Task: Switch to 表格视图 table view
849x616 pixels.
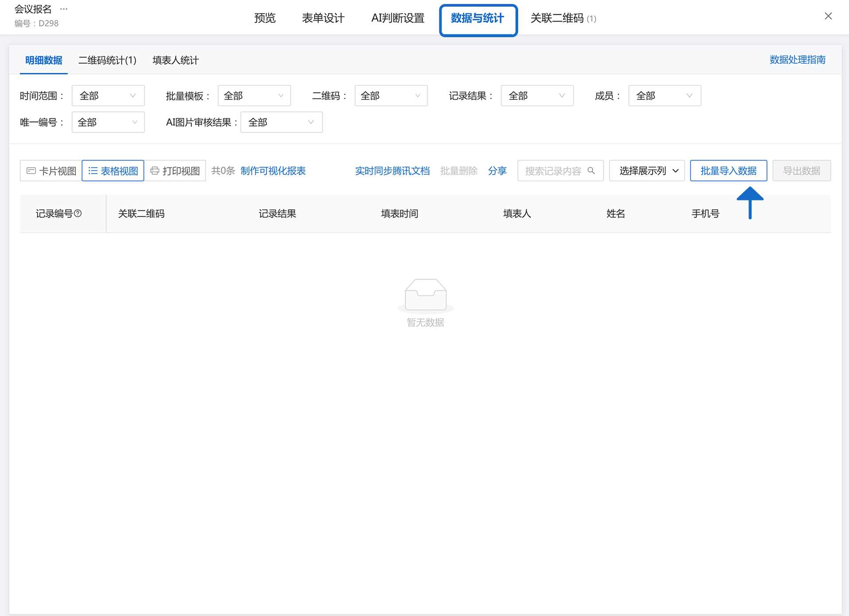Action: click(x=113, y=171)
